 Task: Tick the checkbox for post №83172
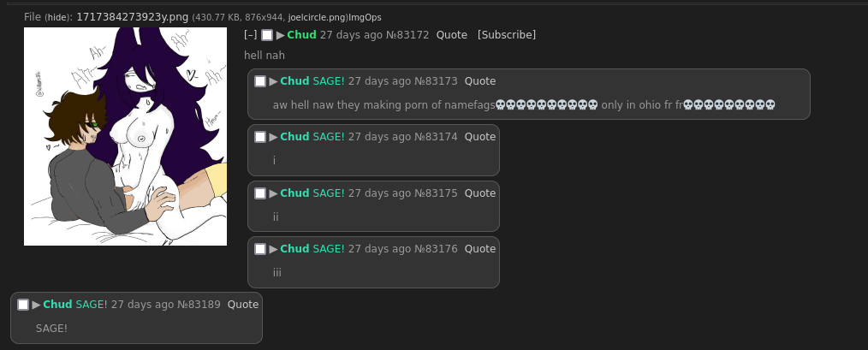pyautogui.click(x=267, y=35)
